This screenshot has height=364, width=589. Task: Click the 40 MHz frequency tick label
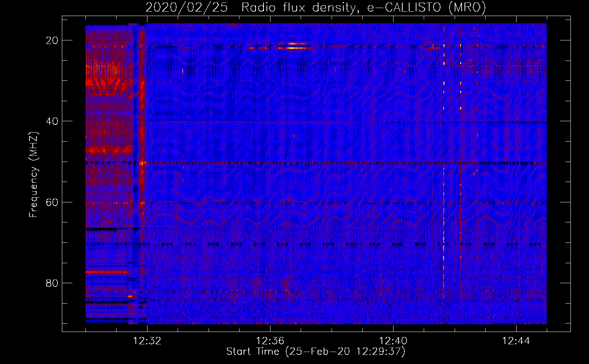pos(52,121)
